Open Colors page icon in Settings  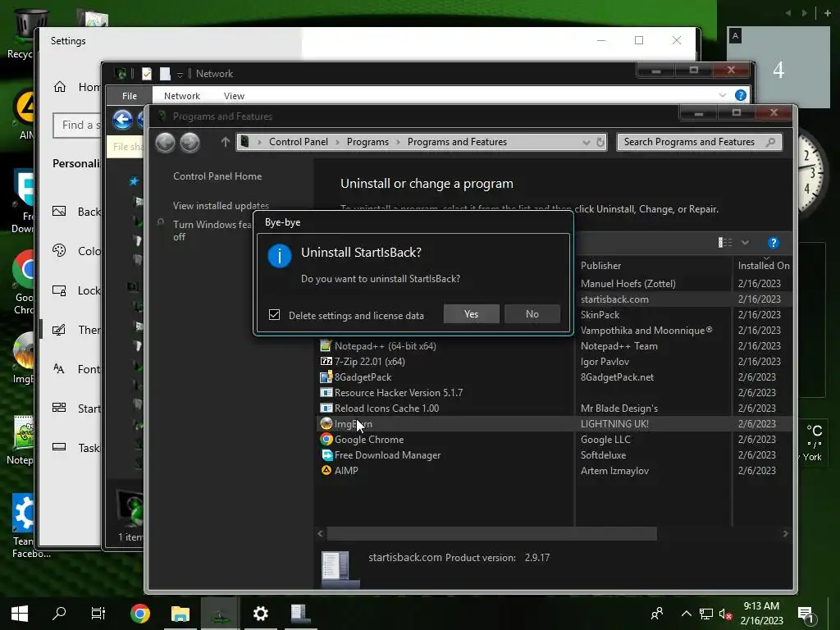[x=59, y=250]
